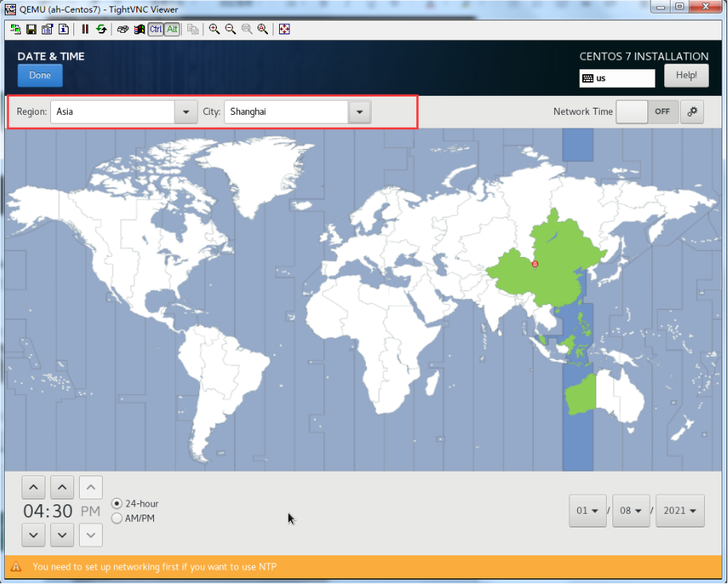Viewport: 728px width, 584px height.
Task: Open the month 01 dropdown
Action: coord(588,511)
